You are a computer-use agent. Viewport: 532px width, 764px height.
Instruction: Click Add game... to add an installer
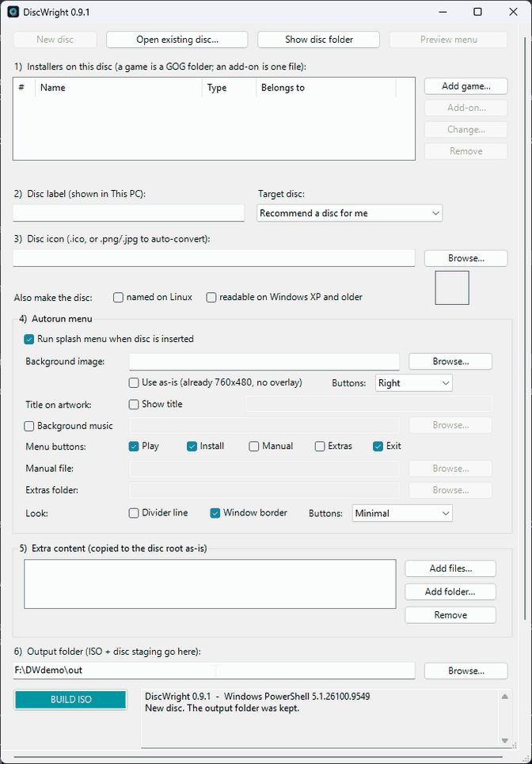[x=466, y=86]
